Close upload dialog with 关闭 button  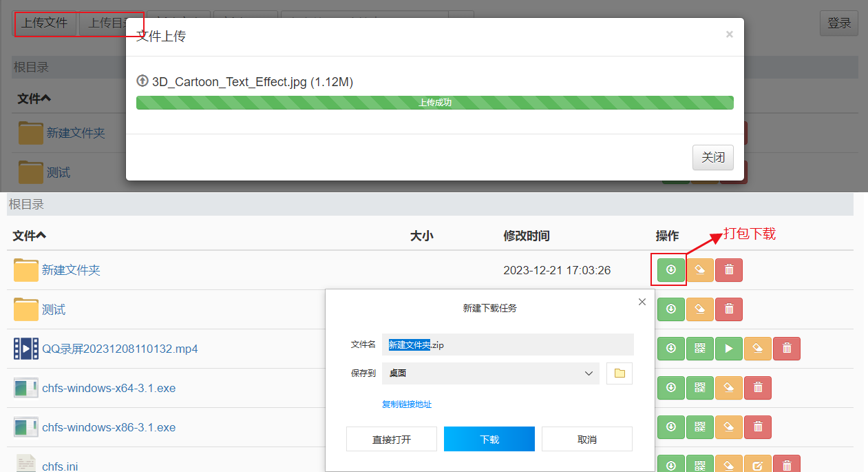pyautogui.click(x=712, y=158)
